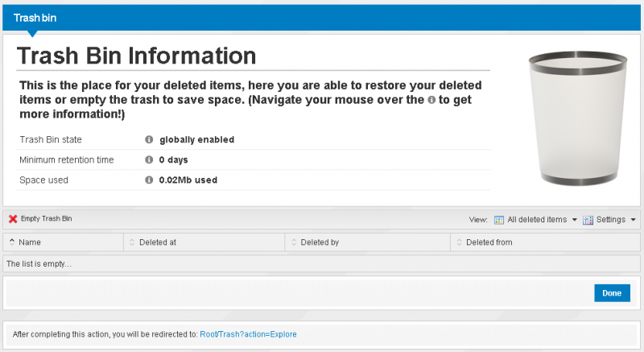Click the '0 days' retention value
Image resolution: width=644 pixels, height=352 pixels.
tap(173, 159)
